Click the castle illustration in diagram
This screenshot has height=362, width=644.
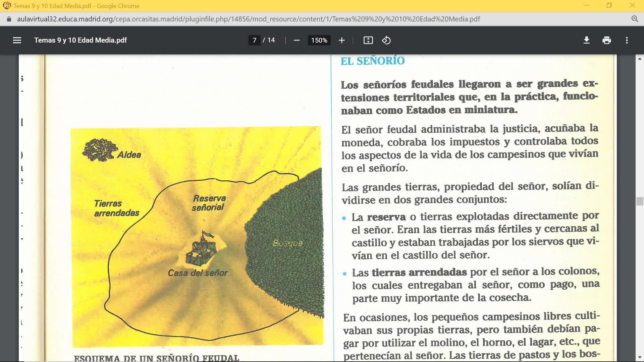pos(201,250)
